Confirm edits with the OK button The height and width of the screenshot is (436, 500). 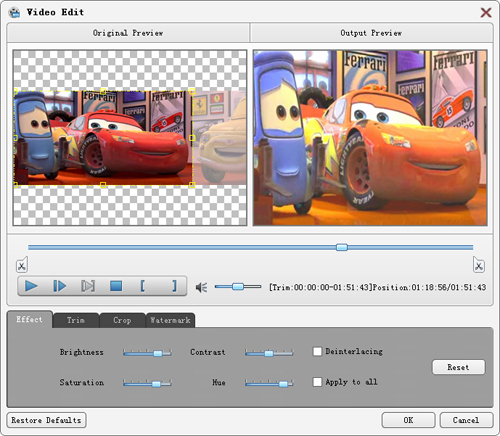coord(408,420)
